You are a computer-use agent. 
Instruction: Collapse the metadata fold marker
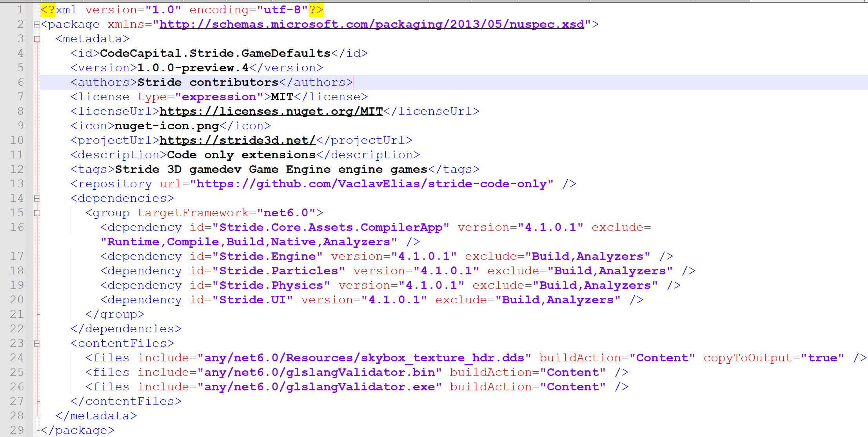[x=38, y=39]
